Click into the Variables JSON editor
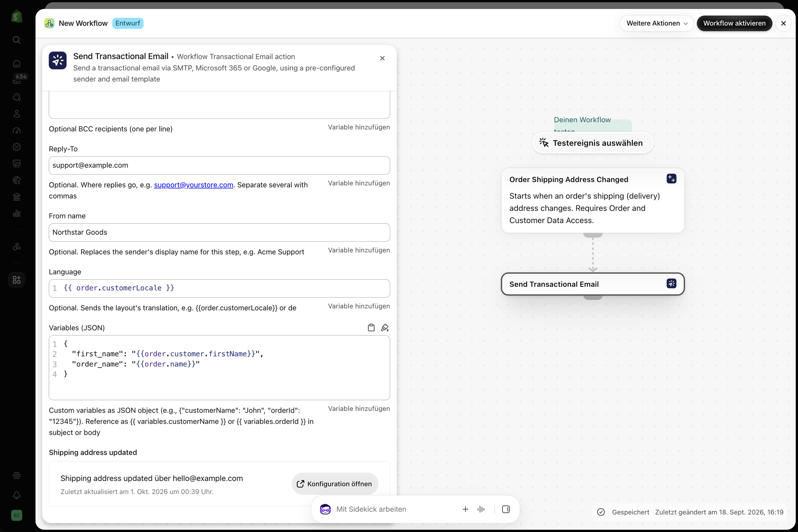 point(219,368)
